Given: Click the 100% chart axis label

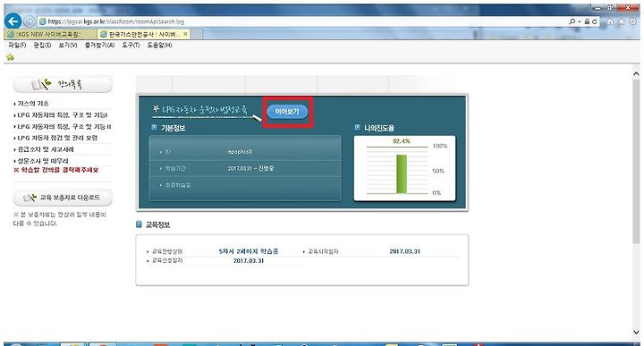Looking at the screenshot, I should [x=440, y=146].
